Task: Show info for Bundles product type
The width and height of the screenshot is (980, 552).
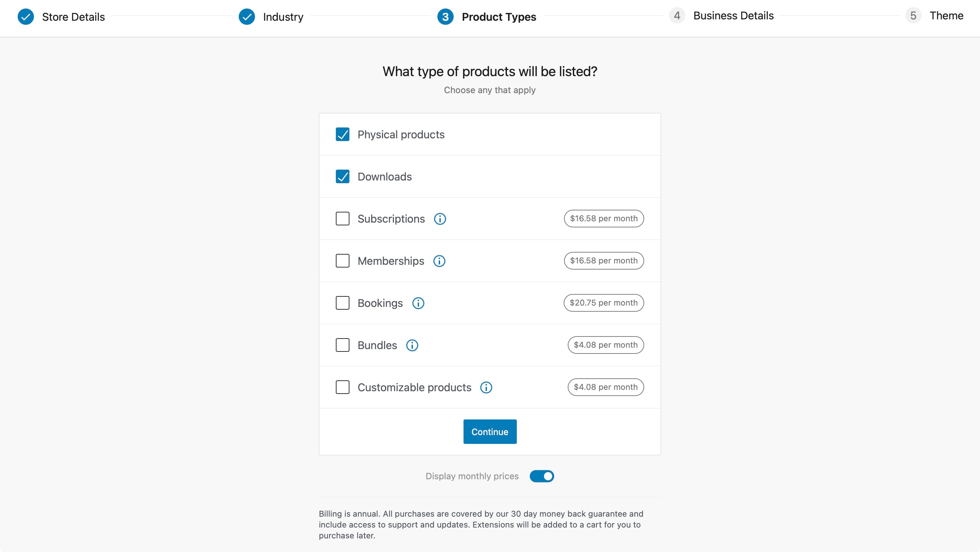Action: click(412, 345)
